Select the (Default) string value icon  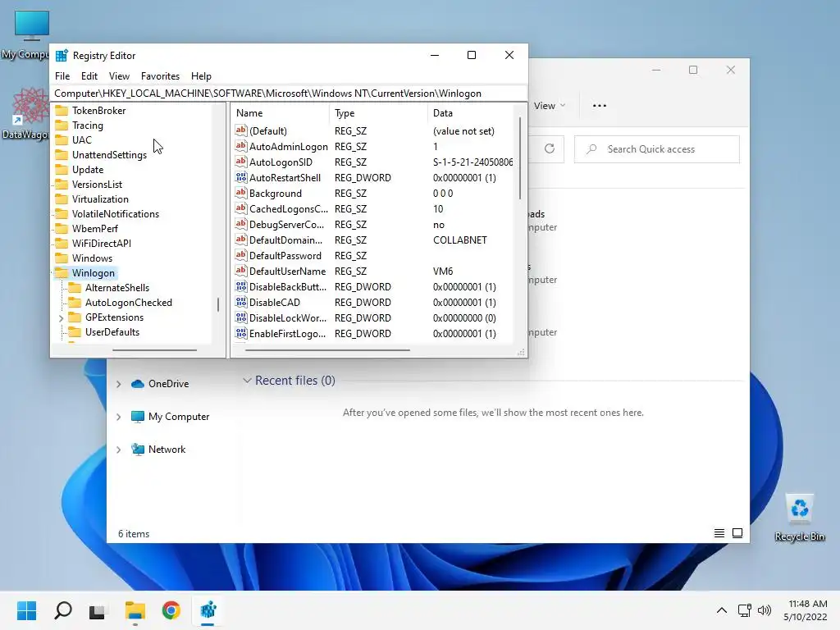241,130
